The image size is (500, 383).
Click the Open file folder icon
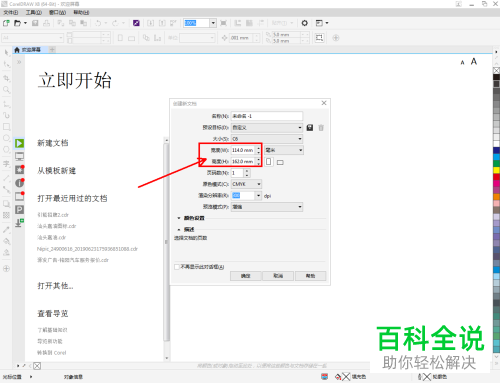pos(17,23)
